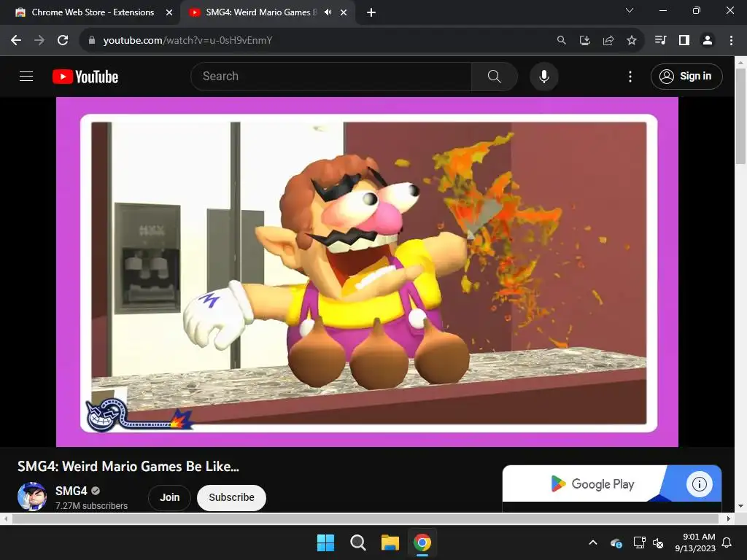Screen dimensions: 747x560
Task: Open the network display tray icon
Action: point(639,542)
